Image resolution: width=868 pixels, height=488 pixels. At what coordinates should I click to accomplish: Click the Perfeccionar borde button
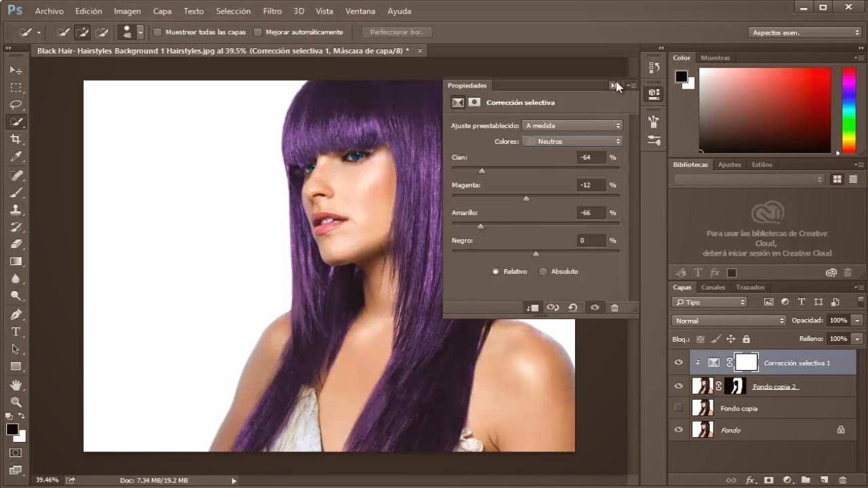click(x=397, y=32)
